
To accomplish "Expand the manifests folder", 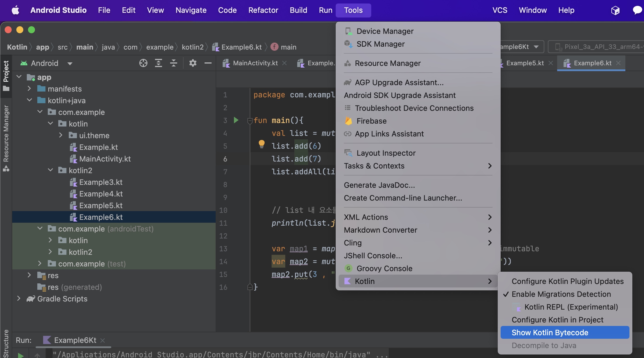I will pos(29,88).
